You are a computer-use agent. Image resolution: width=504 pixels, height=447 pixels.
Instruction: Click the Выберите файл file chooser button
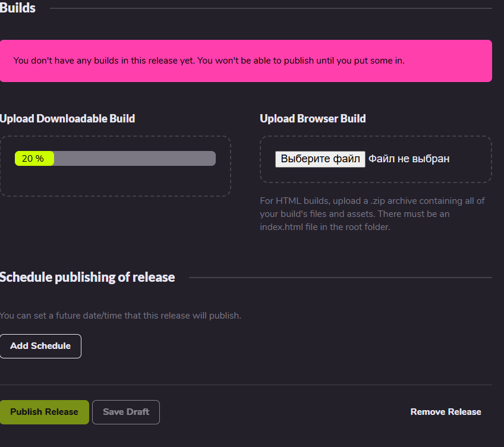click(320, 159)
